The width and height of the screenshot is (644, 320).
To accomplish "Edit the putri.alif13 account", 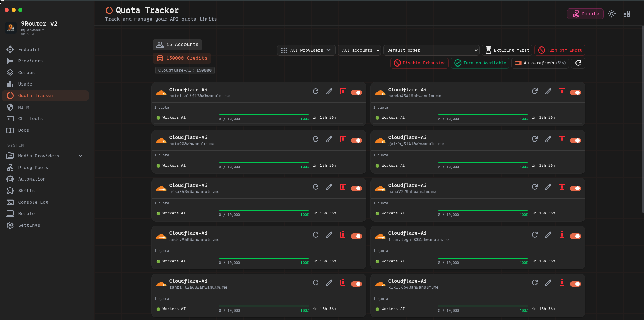I will coord(329,91).
